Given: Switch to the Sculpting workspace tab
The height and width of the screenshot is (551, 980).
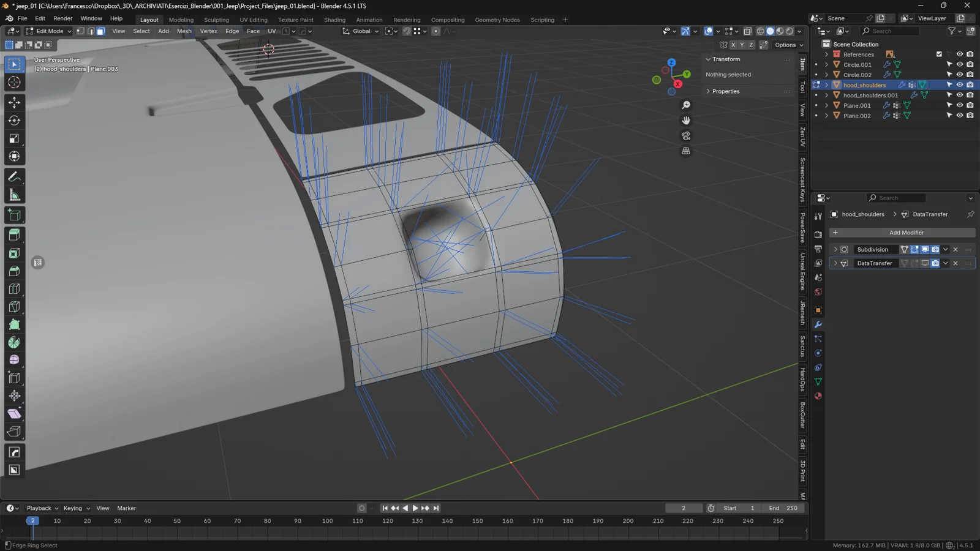Looking at the screenshot, I should point(216,20).
